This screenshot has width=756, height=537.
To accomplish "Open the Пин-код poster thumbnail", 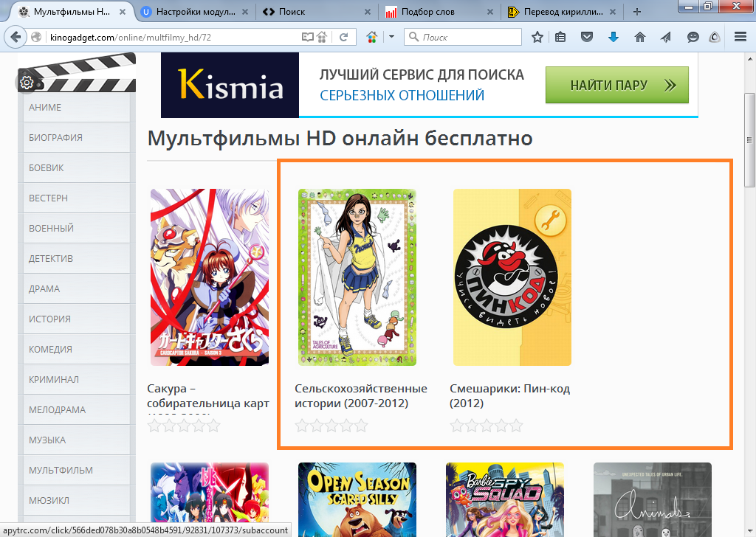I will (x=512, y=277).
